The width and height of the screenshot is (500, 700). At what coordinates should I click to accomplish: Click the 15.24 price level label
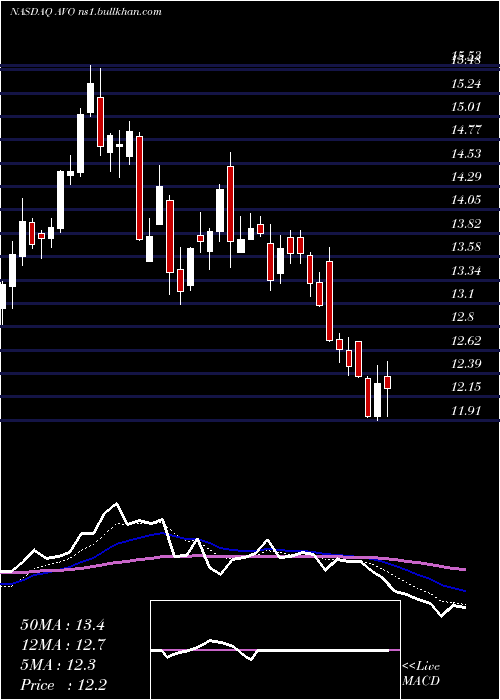pyautogui.click(x=466, y=83)
